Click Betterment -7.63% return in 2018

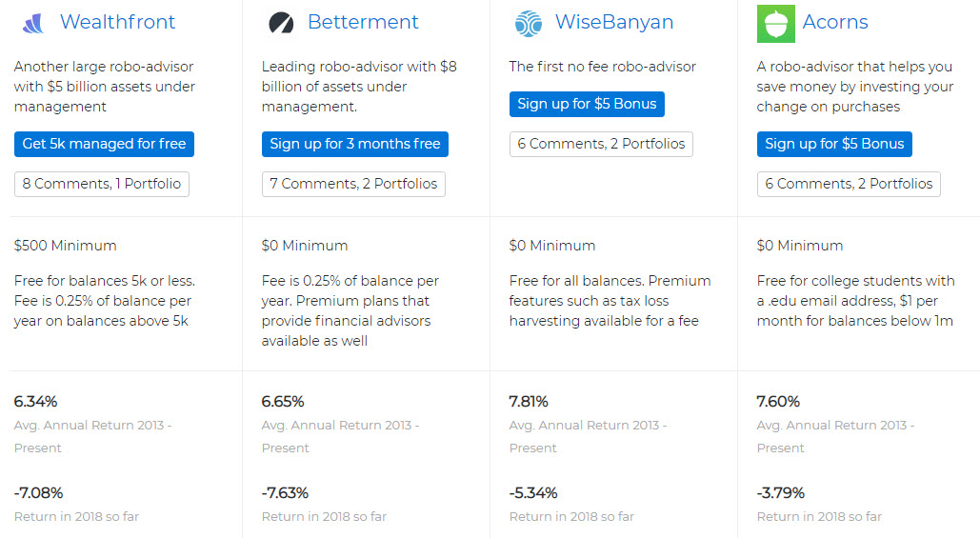pos(285,493)
